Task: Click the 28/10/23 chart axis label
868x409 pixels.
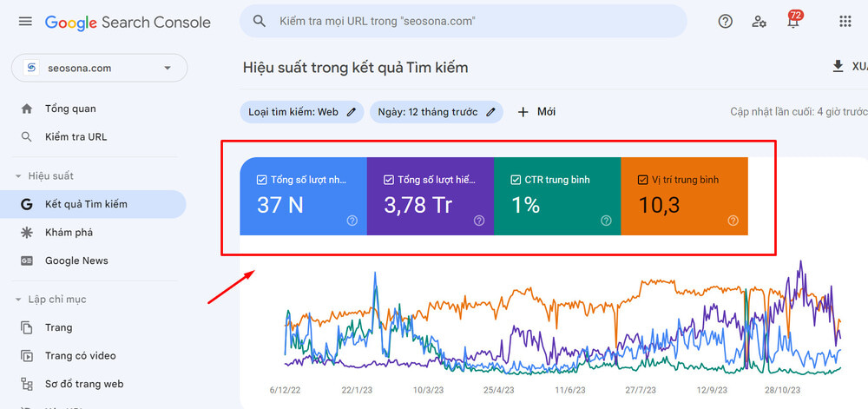Action: pyautogui.click(x=783, y=390)
